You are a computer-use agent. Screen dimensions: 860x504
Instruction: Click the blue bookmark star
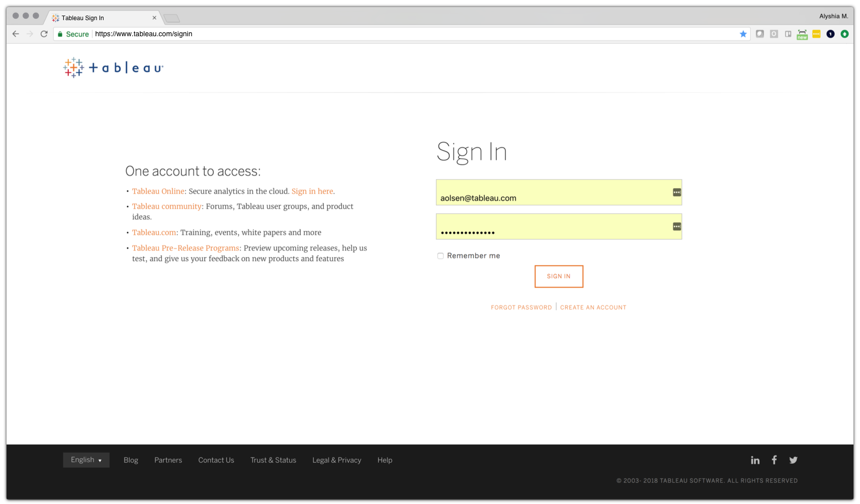click(x=743, y=34)
